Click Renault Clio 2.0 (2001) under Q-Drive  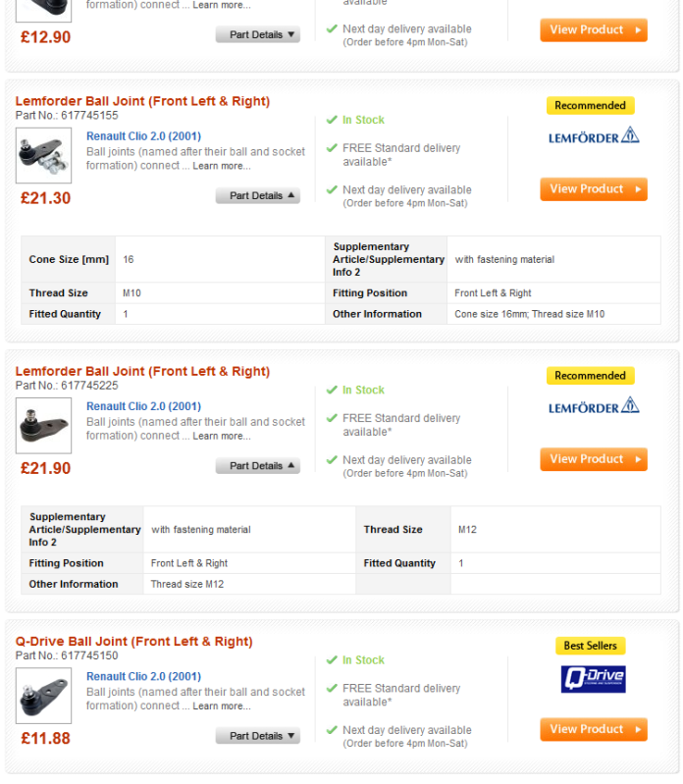point(143,676)
